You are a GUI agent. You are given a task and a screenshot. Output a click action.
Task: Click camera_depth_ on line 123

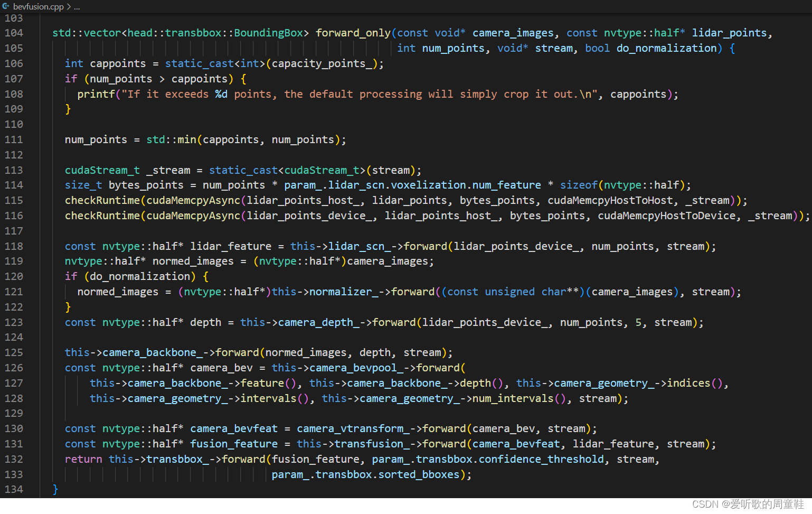(319, 322)
